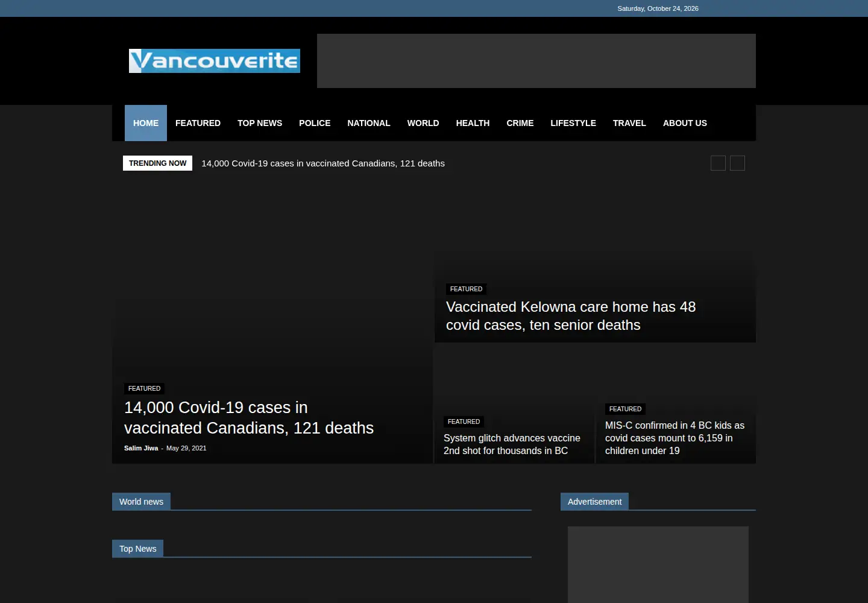This screenshot has height=603, width=868.
Task: Open the Police menu item
Action: pos(315,123)
